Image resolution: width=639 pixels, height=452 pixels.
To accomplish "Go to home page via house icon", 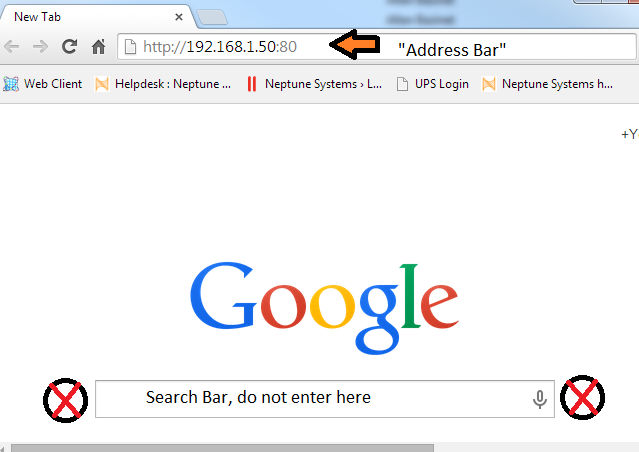I will tap(99, 46).
